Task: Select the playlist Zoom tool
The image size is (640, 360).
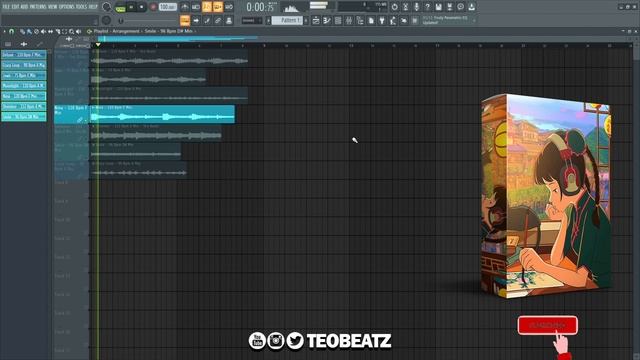Action: coord(71,31)
